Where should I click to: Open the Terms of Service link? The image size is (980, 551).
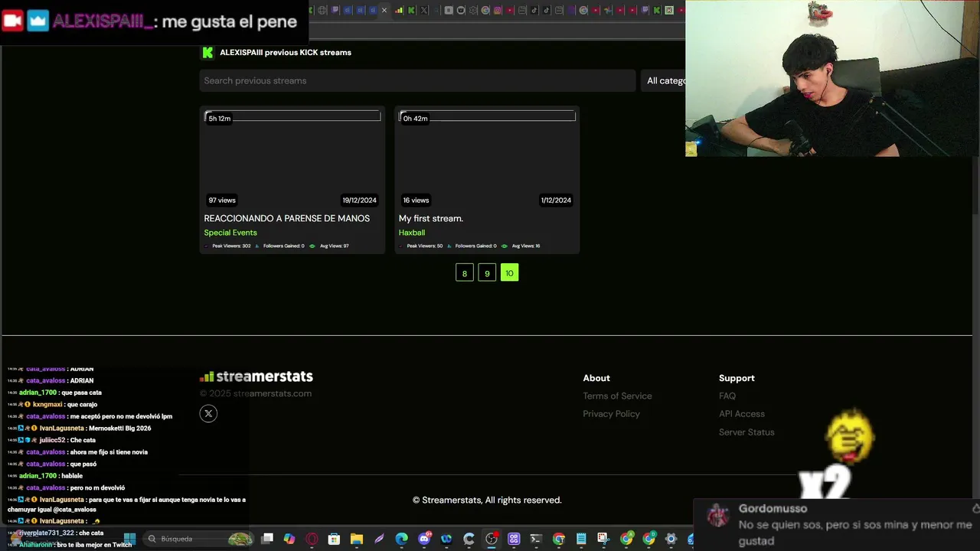click(x=617, y=396)
